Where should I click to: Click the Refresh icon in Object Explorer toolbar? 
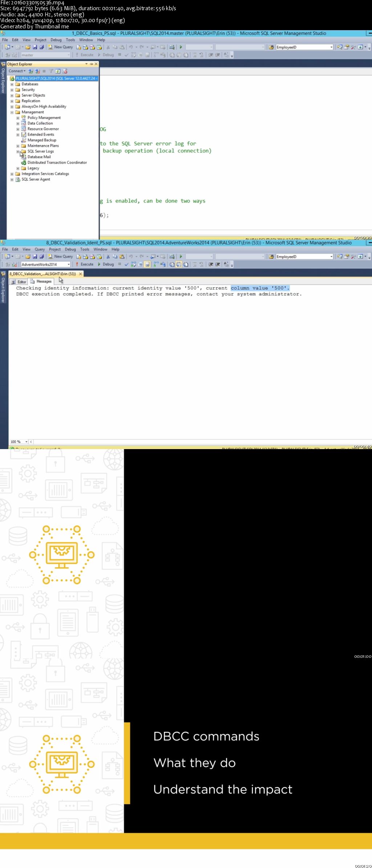click(x=58, y=71)
